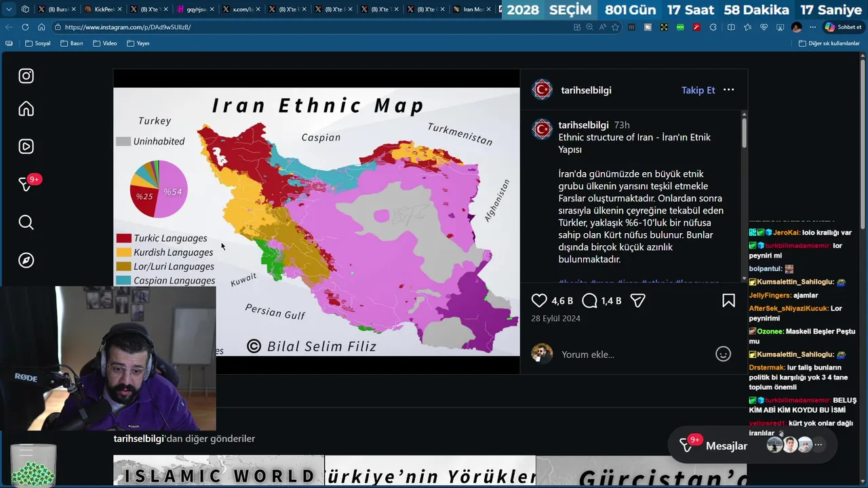Close the gqyhjsw tab
This screenshot has width=868, height=488.
tap(212, 9)
